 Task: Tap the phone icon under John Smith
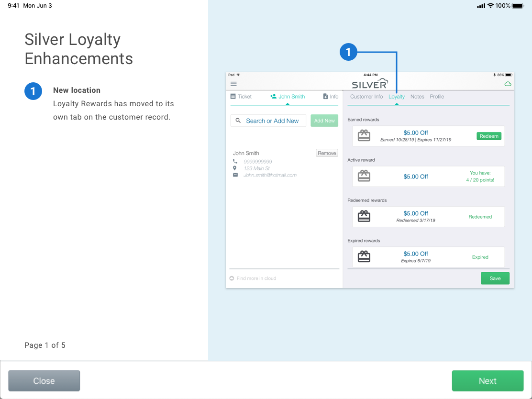tap(235, 162)
